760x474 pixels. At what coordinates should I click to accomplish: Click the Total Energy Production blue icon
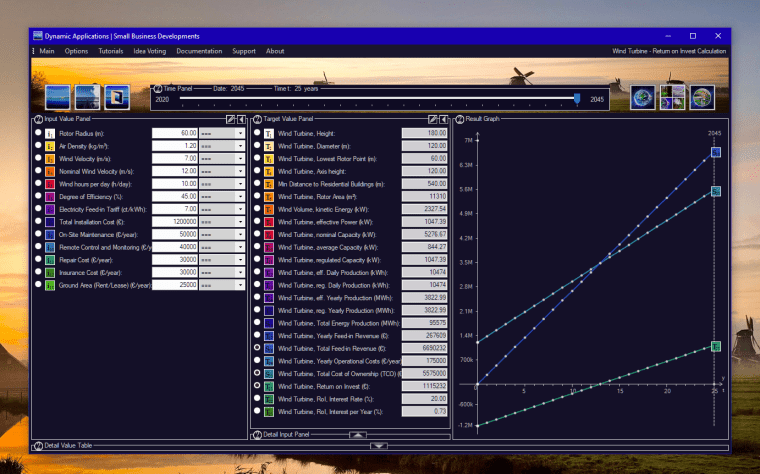point(269,323)
